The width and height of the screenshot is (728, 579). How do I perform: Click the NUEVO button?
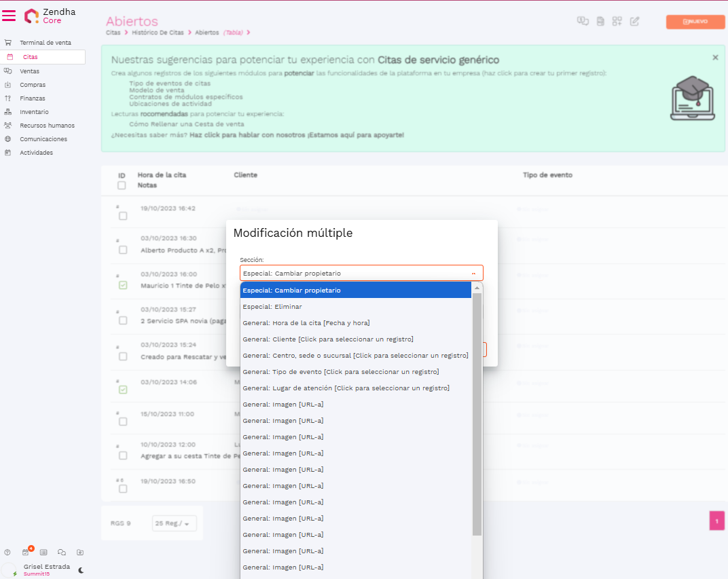pos(695,22)
